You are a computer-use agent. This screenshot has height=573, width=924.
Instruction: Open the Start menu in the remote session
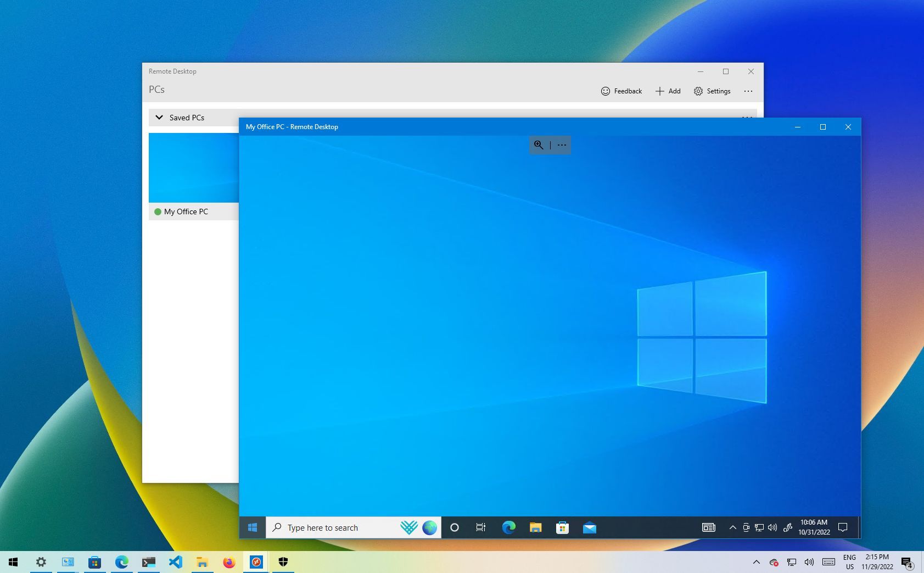(253, 527)
